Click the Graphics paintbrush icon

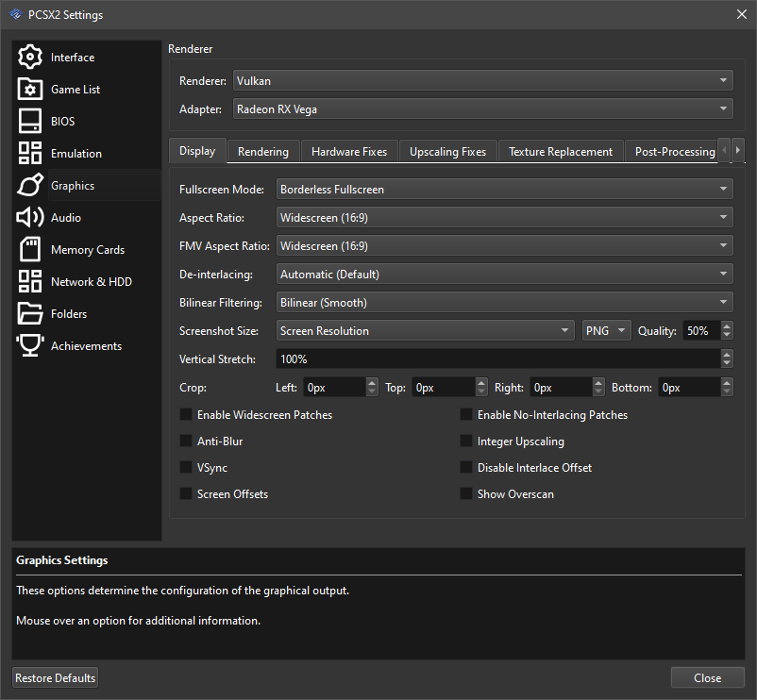(30, 185)
